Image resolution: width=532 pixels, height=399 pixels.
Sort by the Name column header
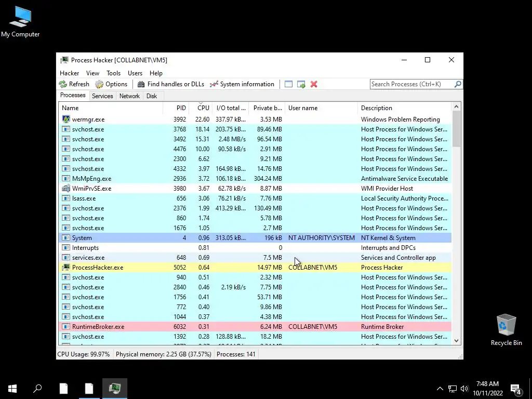pyautogui.click(x=111, y=108)
